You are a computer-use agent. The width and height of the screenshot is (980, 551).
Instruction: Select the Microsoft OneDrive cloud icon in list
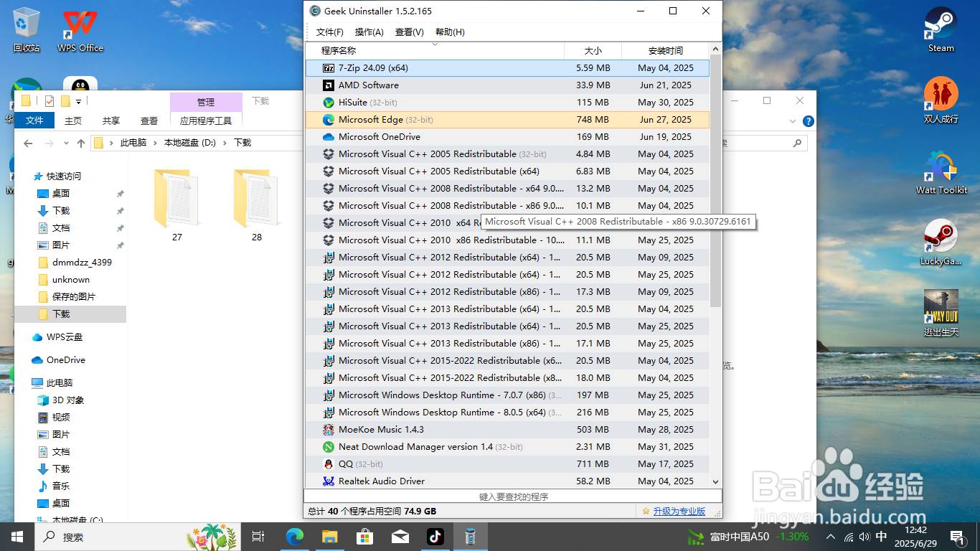coord(329,137)
